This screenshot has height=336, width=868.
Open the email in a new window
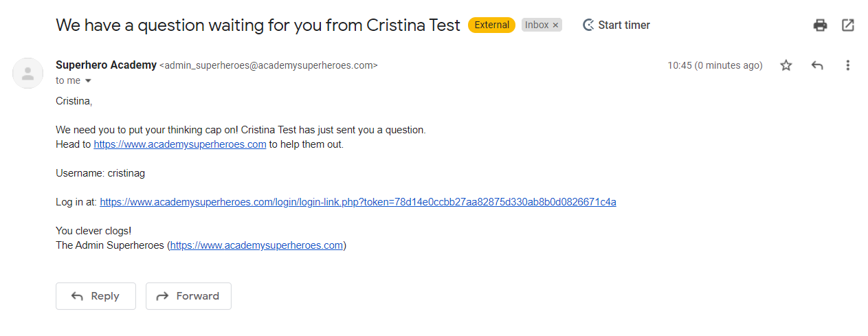[x=848, y=25]
